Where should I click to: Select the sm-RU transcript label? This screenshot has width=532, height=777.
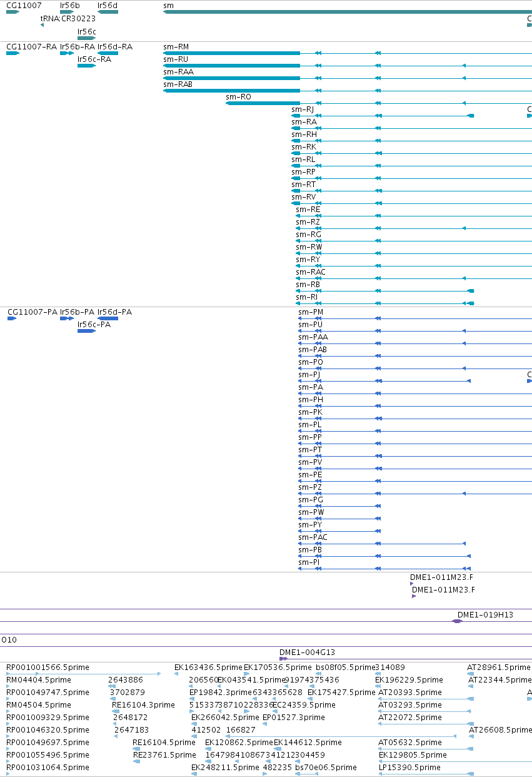click(x=176, y=59)
